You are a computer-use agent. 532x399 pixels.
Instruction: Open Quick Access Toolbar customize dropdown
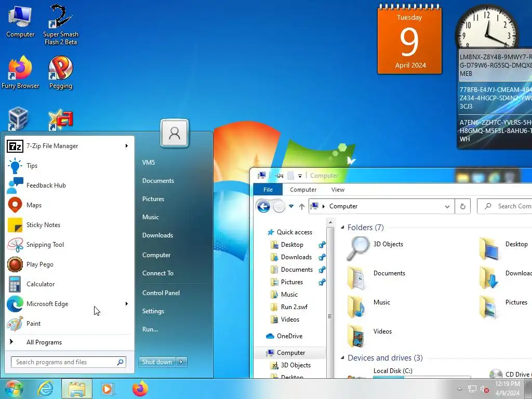pos(300,176)
